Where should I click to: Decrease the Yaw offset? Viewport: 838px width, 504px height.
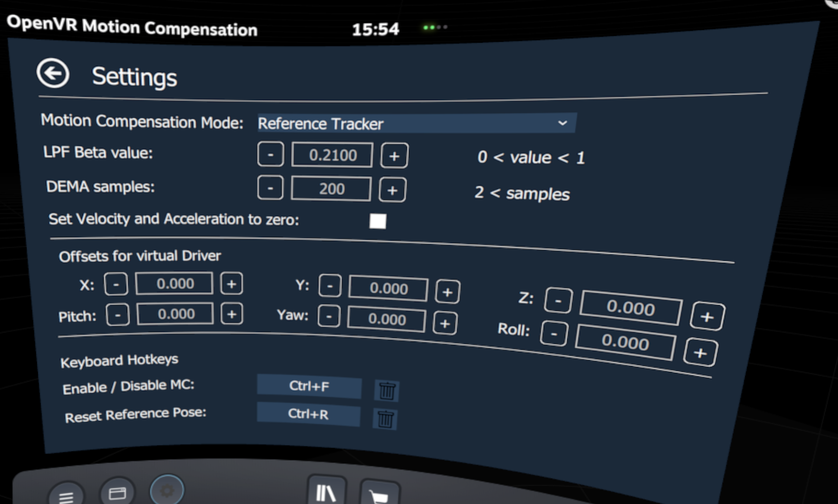tap(329, 316)
